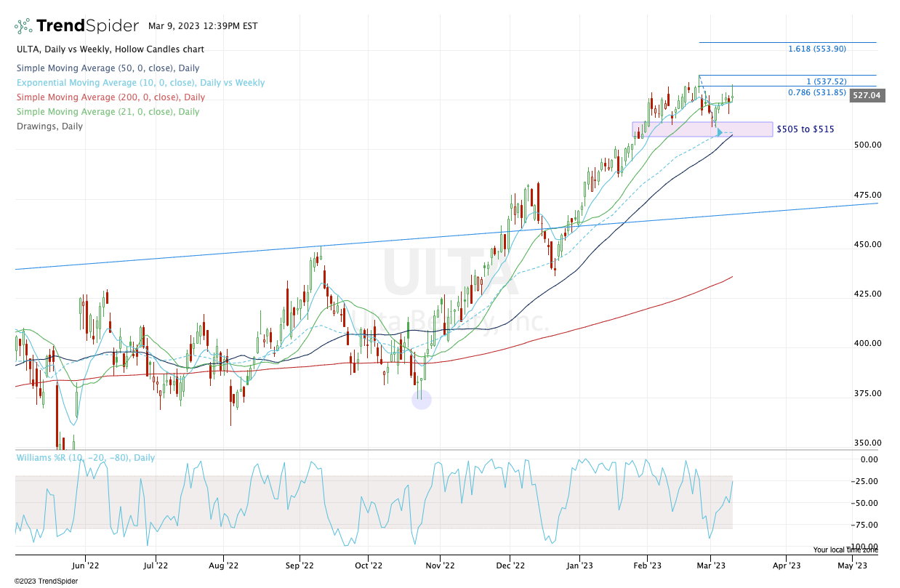This screenshot has height=588, width=900.
Task: Click the 1.618 (553.90) Fibonacci label
Action: (x=817, y=49)
